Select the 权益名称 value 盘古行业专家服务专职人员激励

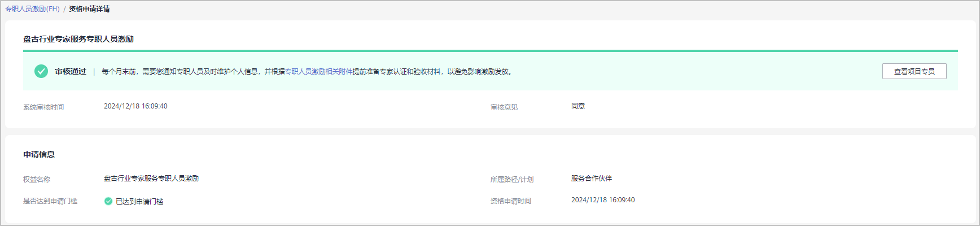(151, 179)
